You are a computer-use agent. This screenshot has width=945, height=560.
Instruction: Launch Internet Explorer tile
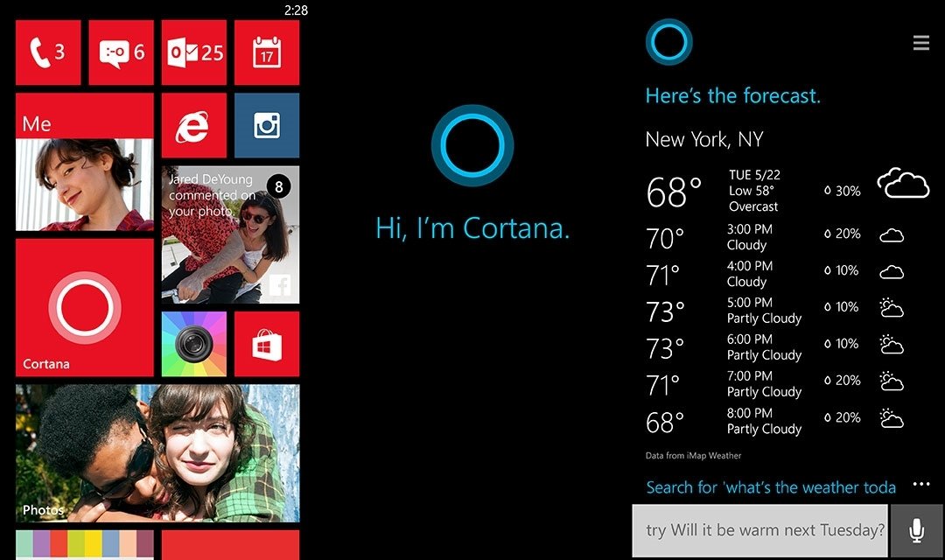point(194,125)
